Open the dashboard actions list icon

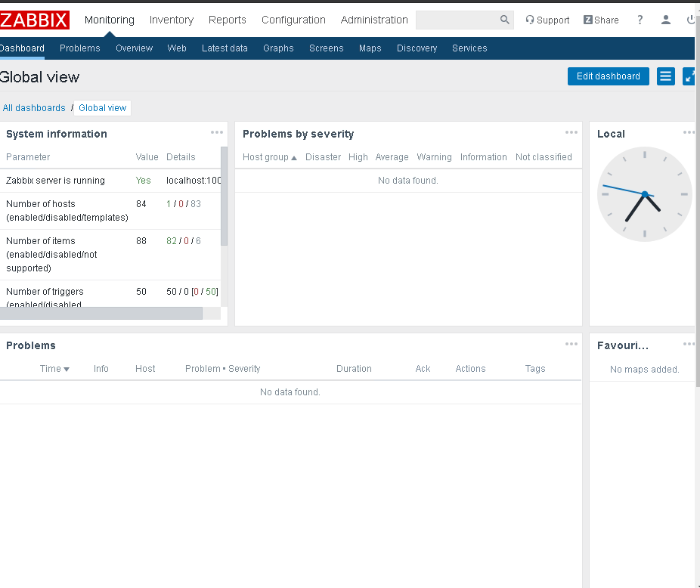click(x=666, y=76)
